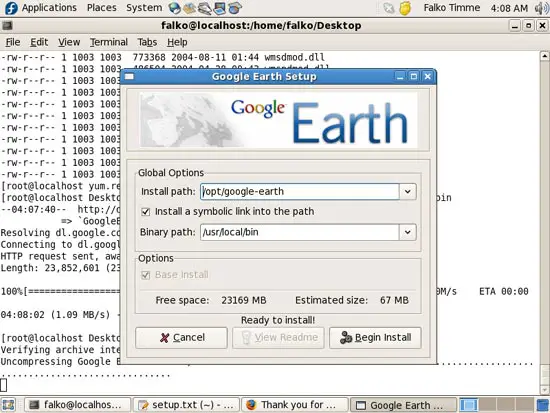
Task: Open the terminal View menu
Action: [69, 42]
